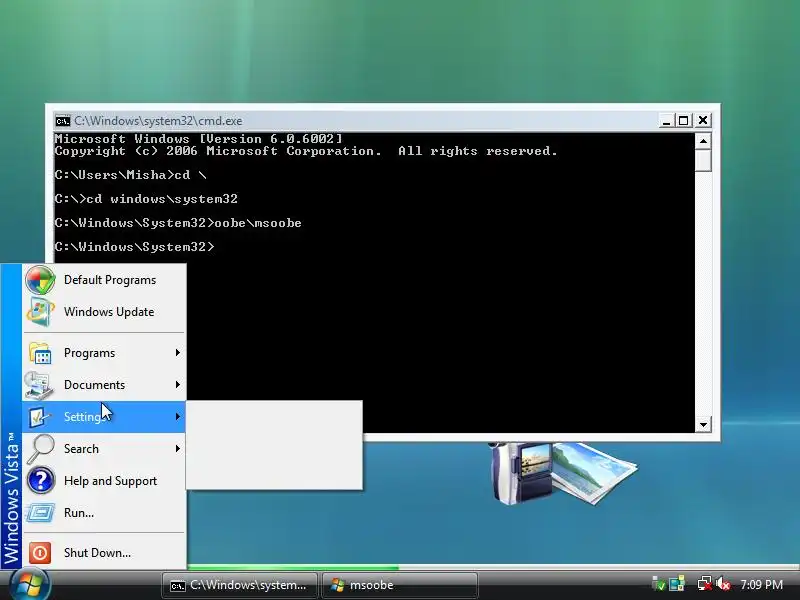Close the cmd.exe window
Viewport: 800px width, 600px height.
point(703,120)
